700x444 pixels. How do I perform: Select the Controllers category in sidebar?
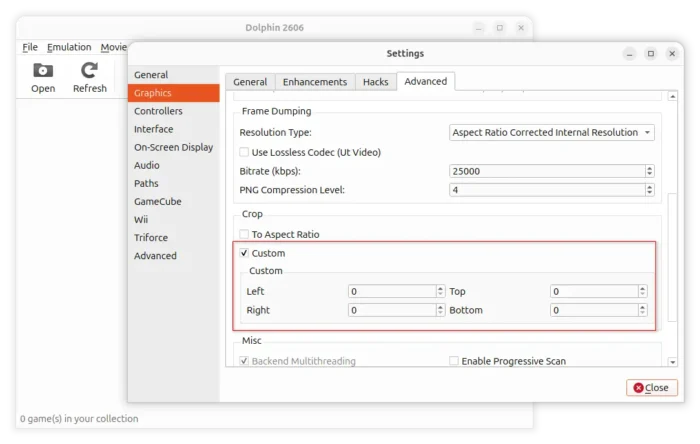pos(174,111)
